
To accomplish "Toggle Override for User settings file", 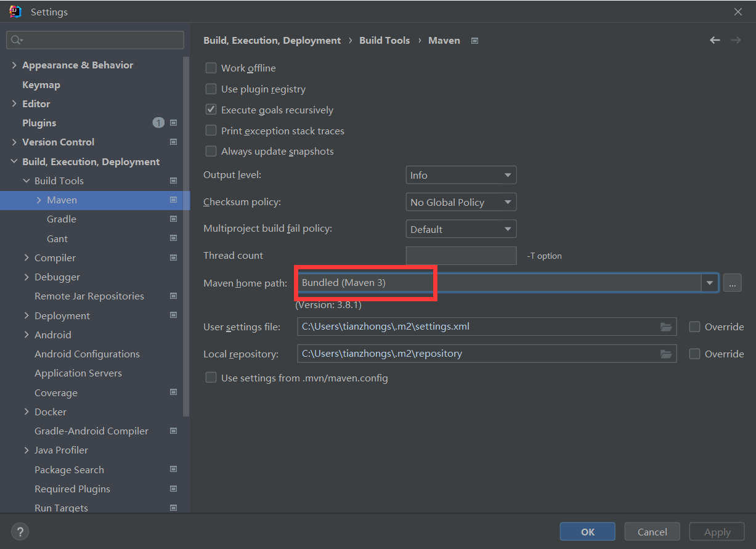I will click(x=694, y=327).
